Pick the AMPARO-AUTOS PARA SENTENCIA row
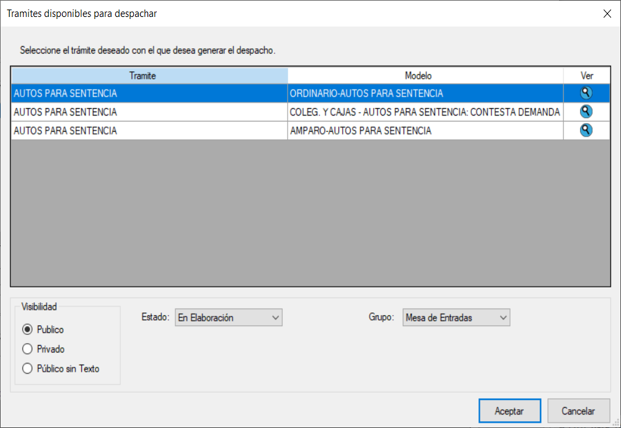 click(x=424, y=130)
